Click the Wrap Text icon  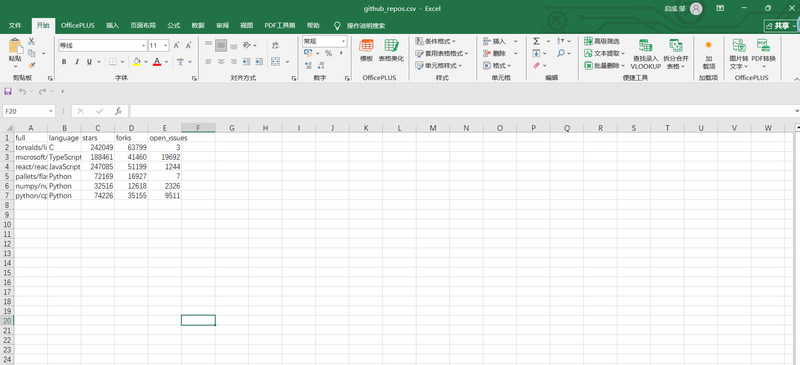pyautogui.click(x=276, y=45)
